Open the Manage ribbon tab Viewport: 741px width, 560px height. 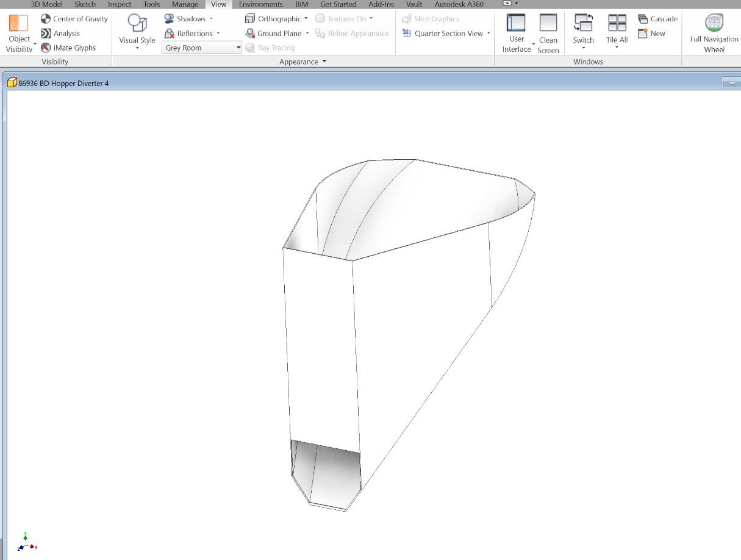(x=185, y=4)
